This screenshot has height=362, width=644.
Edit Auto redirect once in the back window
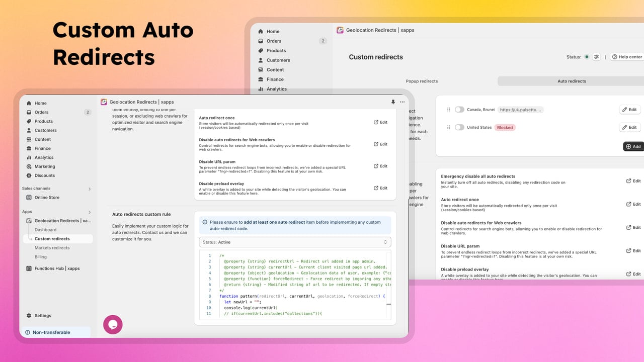633,204
